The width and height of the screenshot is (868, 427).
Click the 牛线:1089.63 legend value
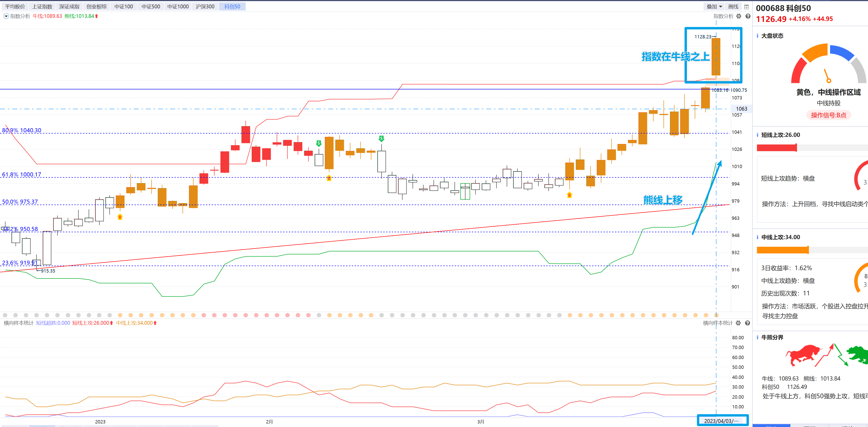click(x=47, y=16)
